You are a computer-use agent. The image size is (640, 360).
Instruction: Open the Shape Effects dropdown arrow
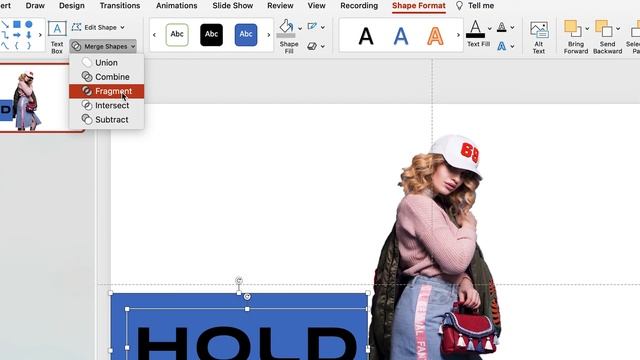[322, 47]
